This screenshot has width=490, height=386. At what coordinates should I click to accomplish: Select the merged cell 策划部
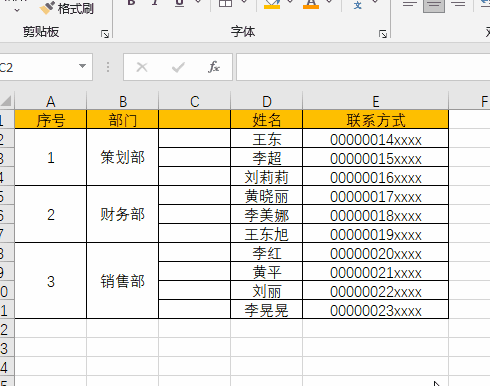pos(123,157)
